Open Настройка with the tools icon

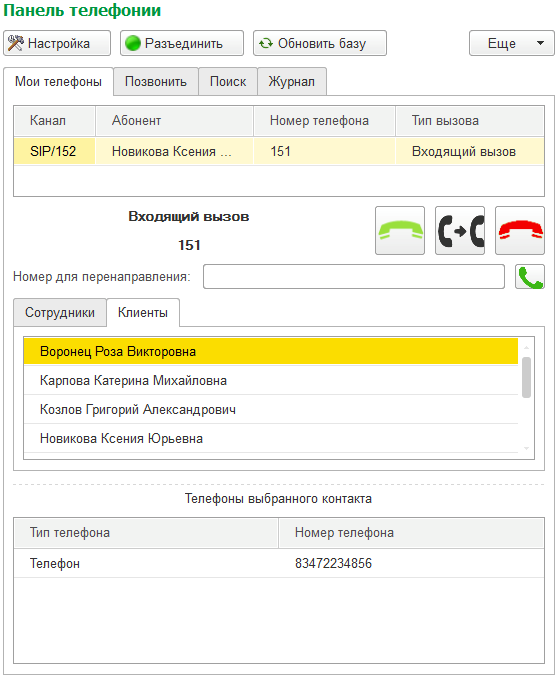[57, 43]
